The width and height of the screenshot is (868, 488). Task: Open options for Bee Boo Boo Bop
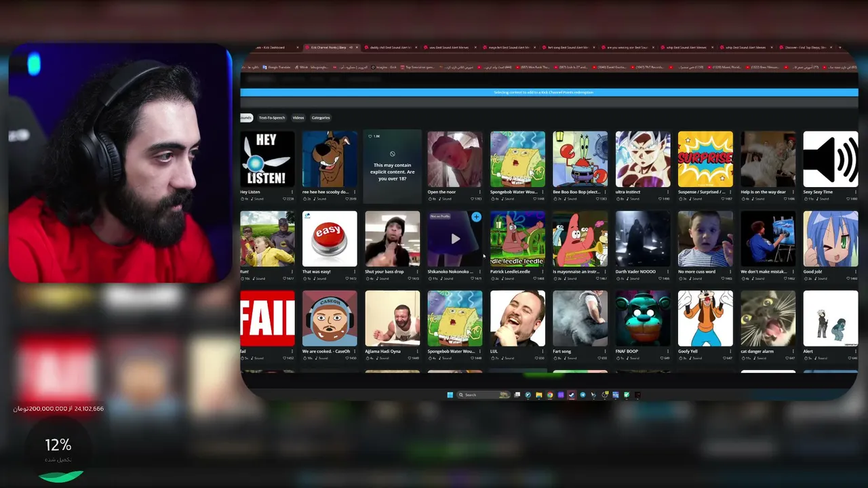(x=606, y=192)
